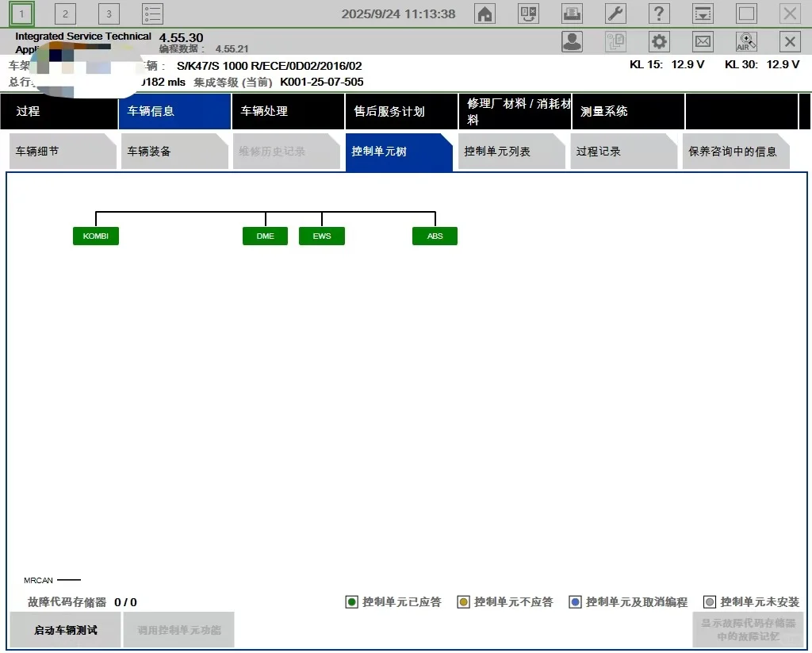Click the gray 控制单元未安装 legend marker
Screen dimensions: 812x653
pos(710,602)
